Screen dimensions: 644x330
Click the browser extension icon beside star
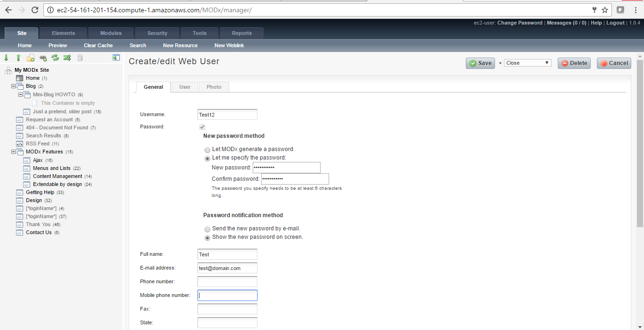point(620,9)
